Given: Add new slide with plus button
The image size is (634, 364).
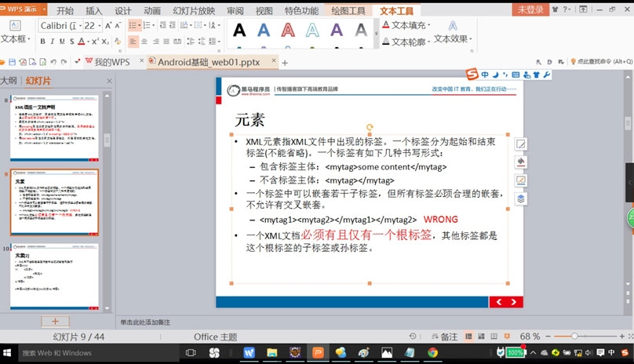Looking at the screenshot, I should (56, 322).
